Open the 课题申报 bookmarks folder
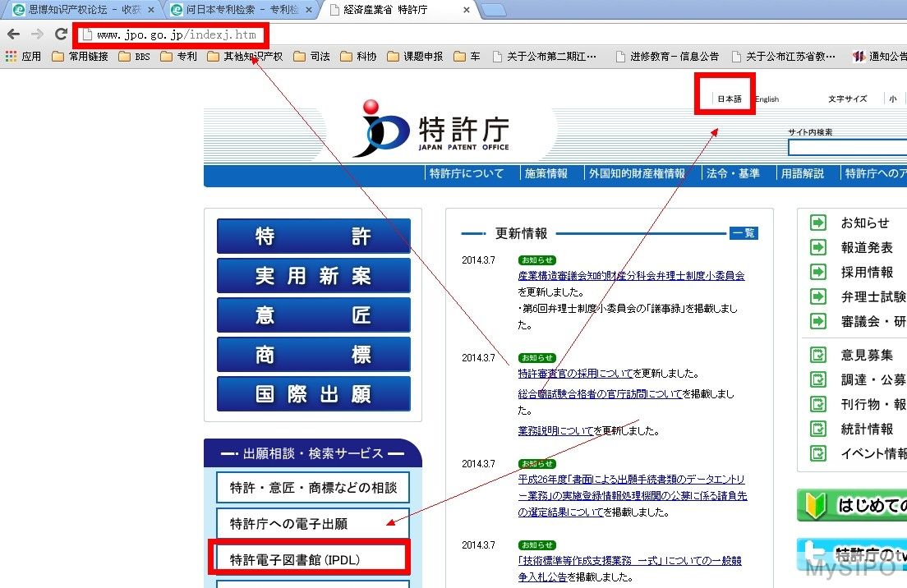The image size is (907, 588). click(415, 57)
